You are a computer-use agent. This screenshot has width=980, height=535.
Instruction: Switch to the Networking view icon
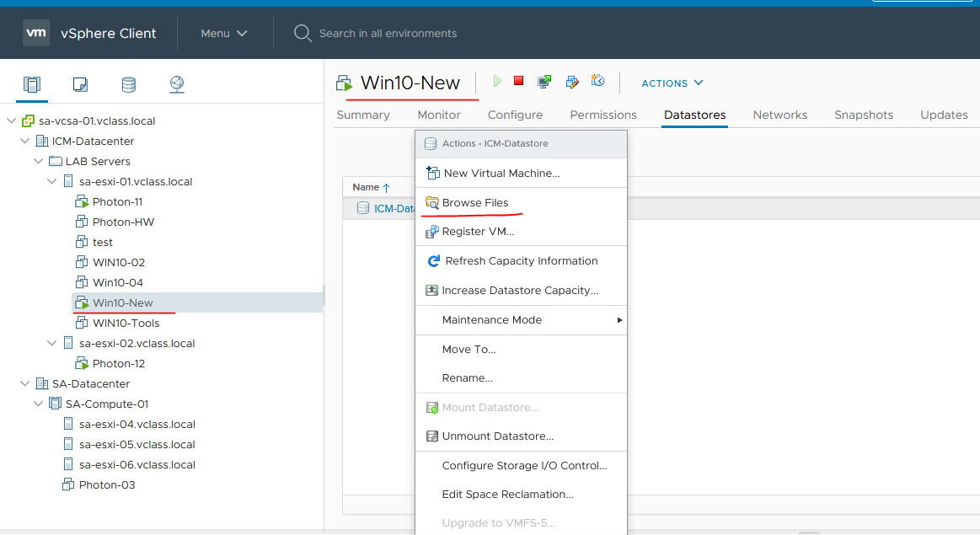(x=177, y=83)
